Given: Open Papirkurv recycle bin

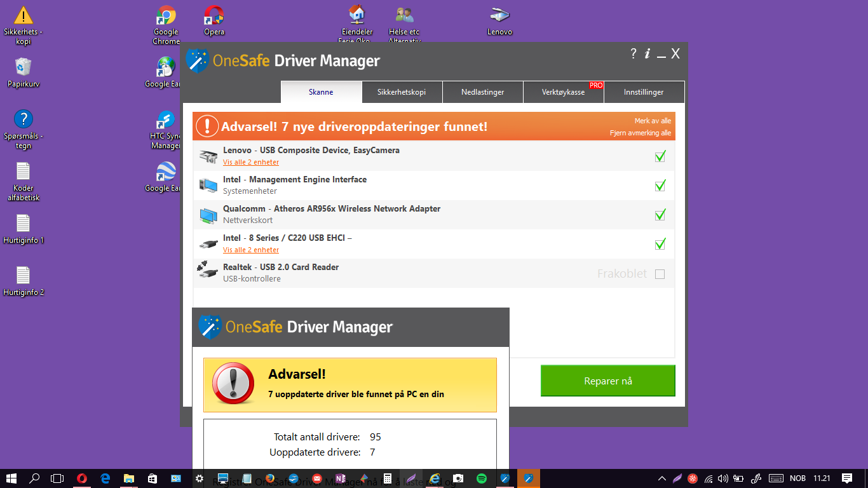Looking at the screenshot, I should [24, 72].
